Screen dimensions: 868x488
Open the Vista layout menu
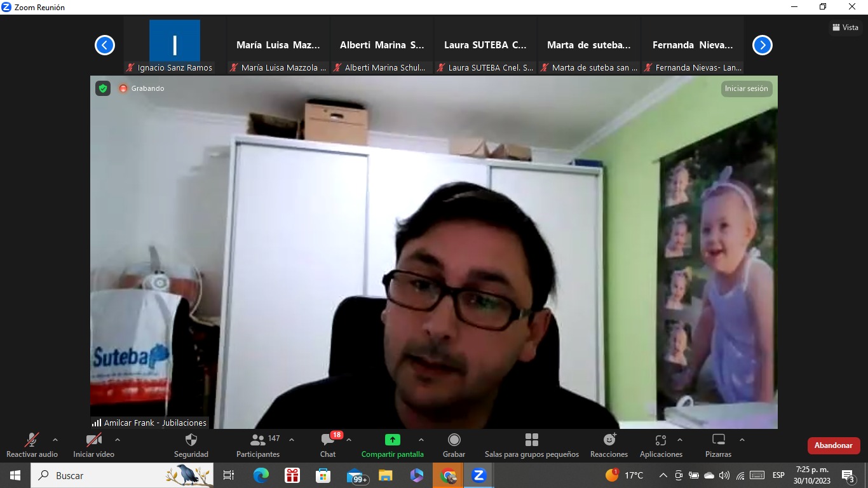[x=845, y=27]
